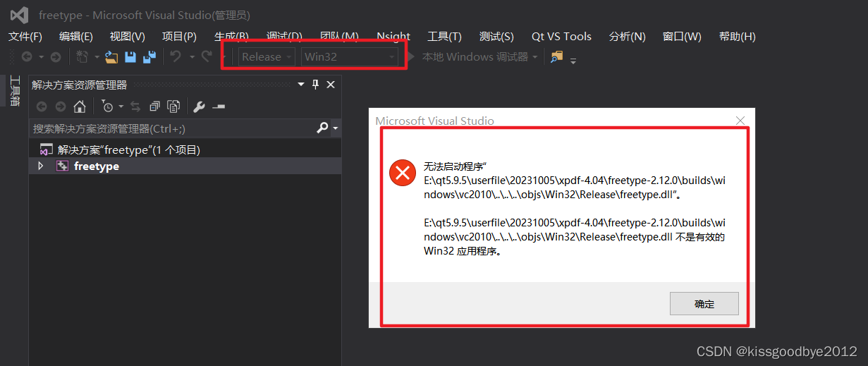Click the 确定 button in the dialog
868x366 pixels.
click(x=704, y=304)
